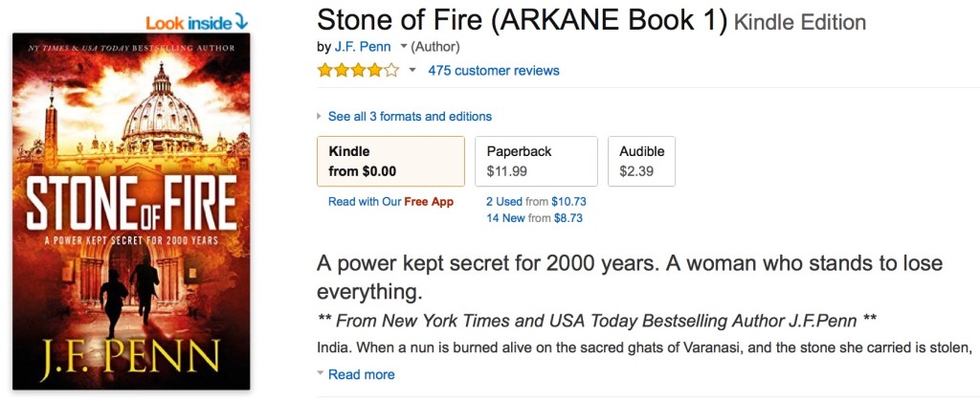980x402 pixels.
Task: Choose the Audible $2.39 format
Action: 641,161
